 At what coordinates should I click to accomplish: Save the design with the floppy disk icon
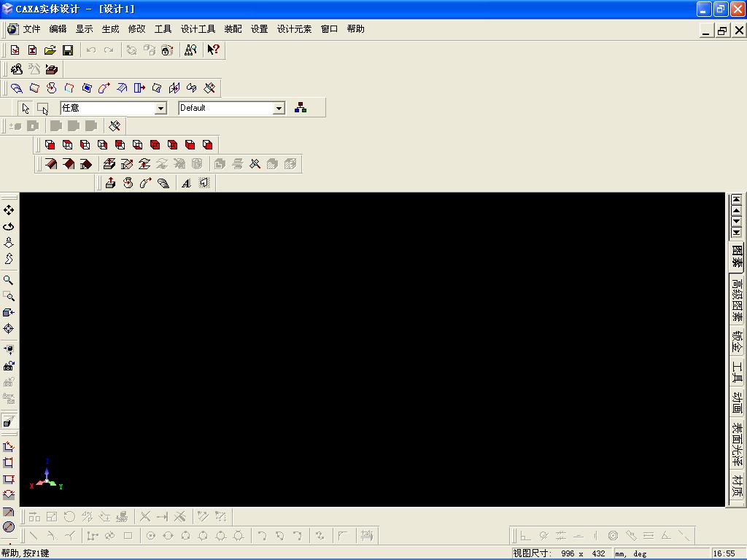(68, 50)
